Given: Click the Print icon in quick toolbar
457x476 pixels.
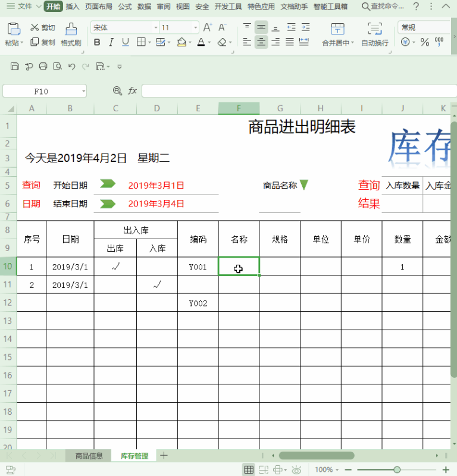Looking at the screenshot, I should pos(43,66).
